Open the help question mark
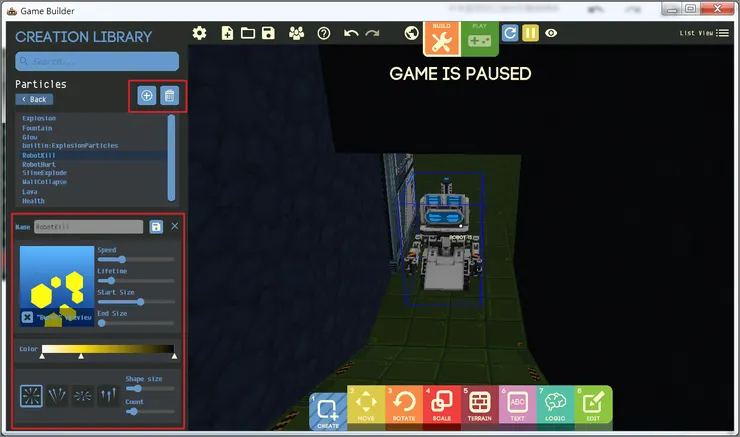The height and width of the screenshot is (437, 740). 324,33
